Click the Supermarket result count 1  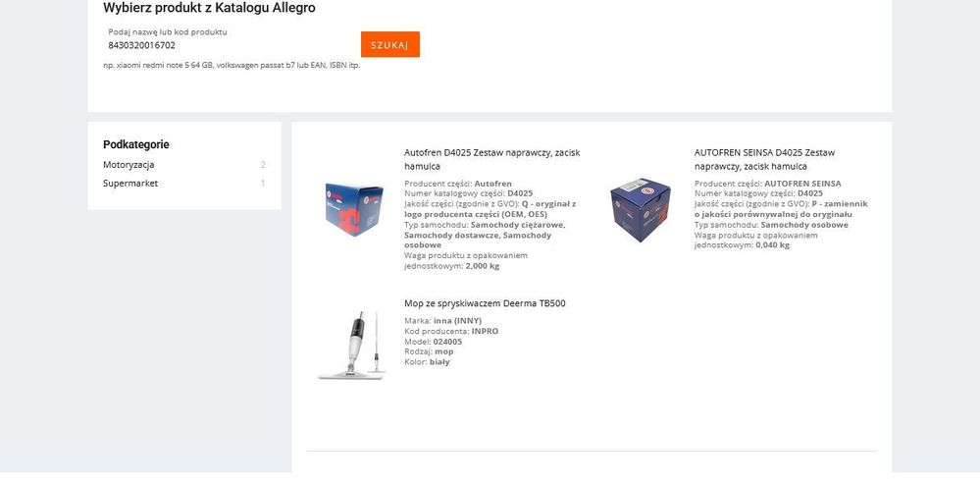263,184
